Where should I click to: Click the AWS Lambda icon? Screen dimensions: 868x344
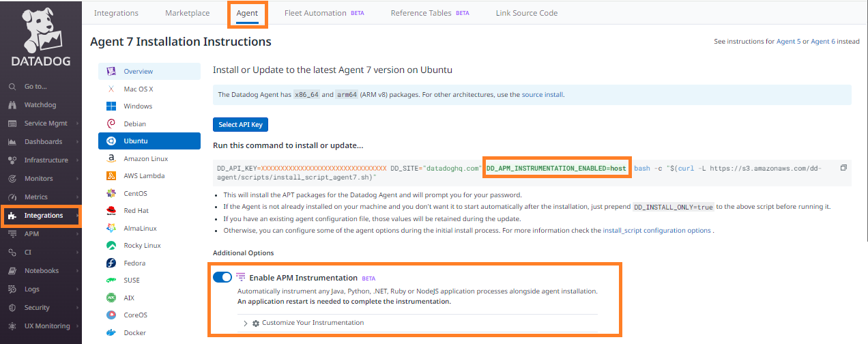(x=111, y=176)
